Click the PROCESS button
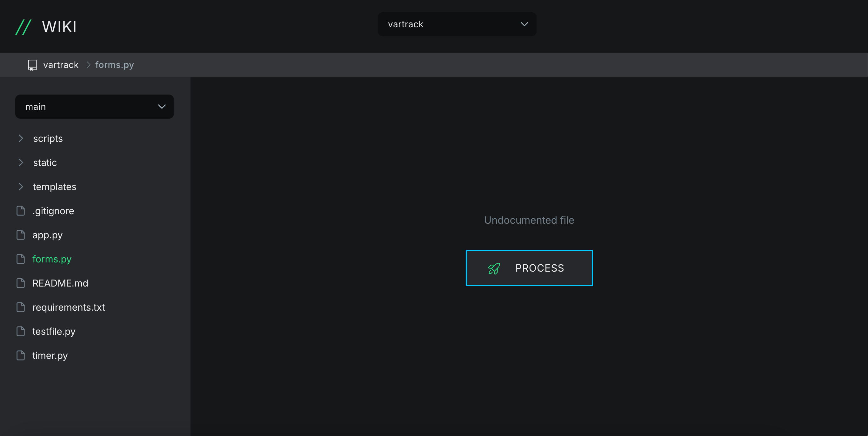The height and width of the screenshot is (436, 868). click(529, 268)
